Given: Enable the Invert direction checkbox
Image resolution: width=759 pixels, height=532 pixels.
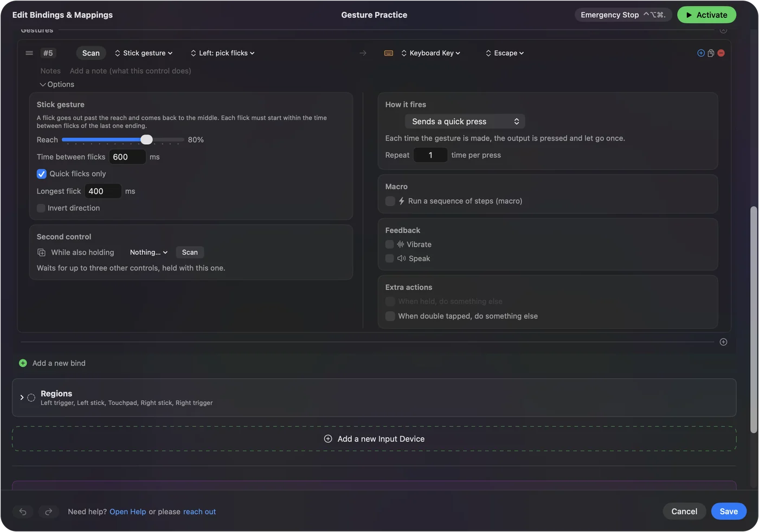Looking at the screenshot, I should tap(41, 208).
